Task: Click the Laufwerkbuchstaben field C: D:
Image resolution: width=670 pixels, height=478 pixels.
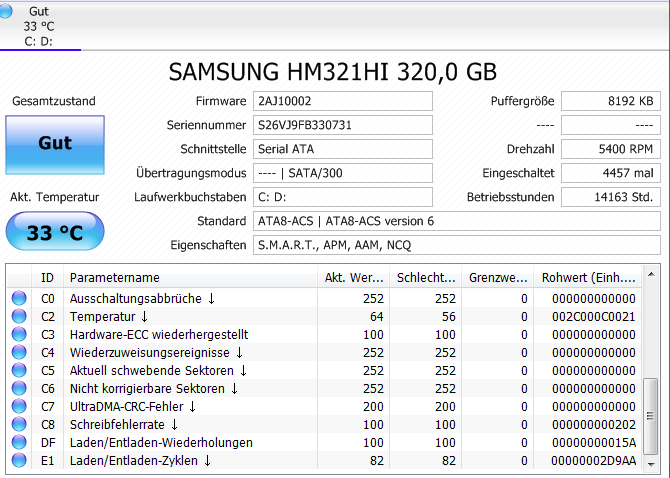Action: [343, 197]
